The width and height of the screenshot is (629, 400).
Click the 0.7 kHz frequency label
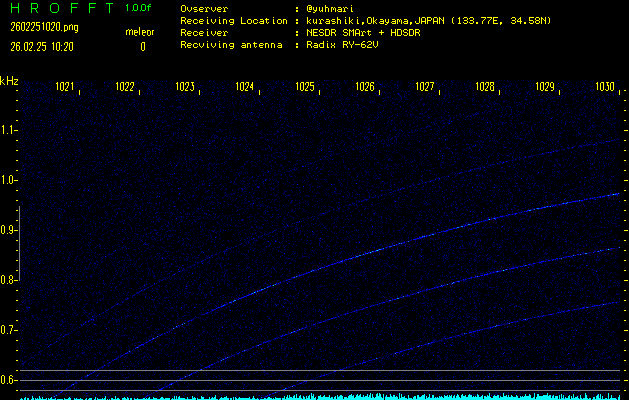click(9, 330)
